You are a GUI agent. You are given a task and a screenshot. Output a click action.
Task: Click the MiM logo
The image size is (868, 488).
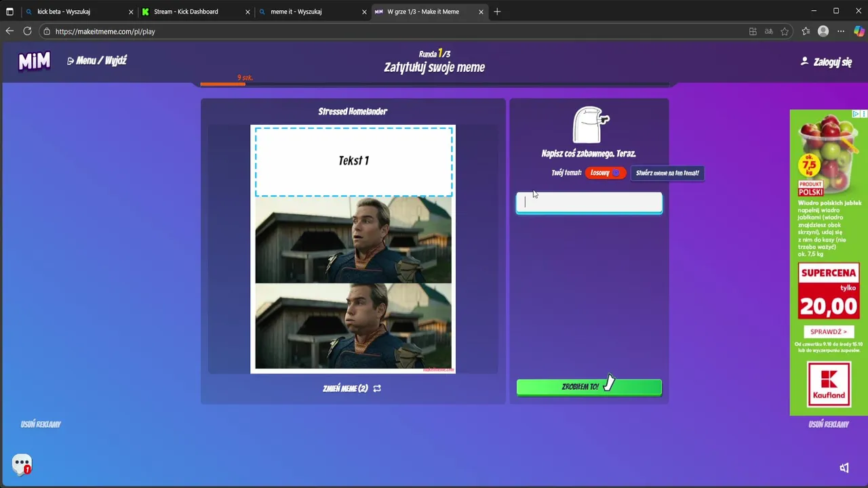click(35, 62)
